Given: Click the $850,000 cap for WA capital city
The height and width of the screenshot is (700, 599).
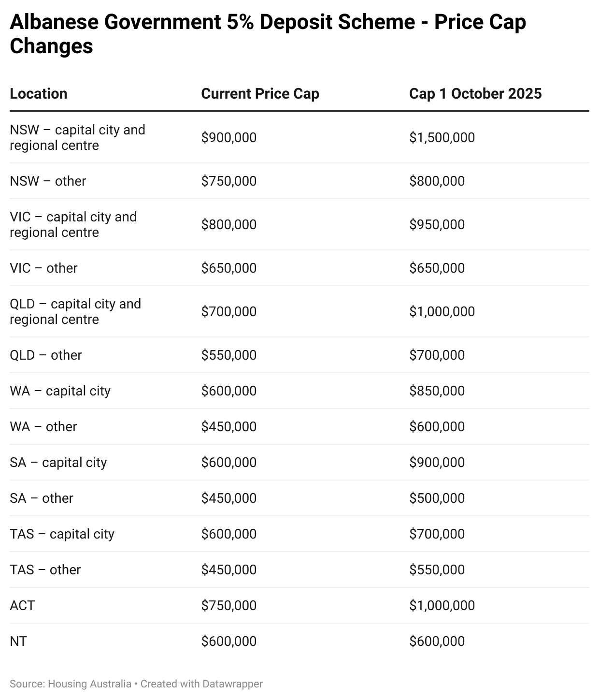Looking at the screenshot, I should tap(437, 391).
